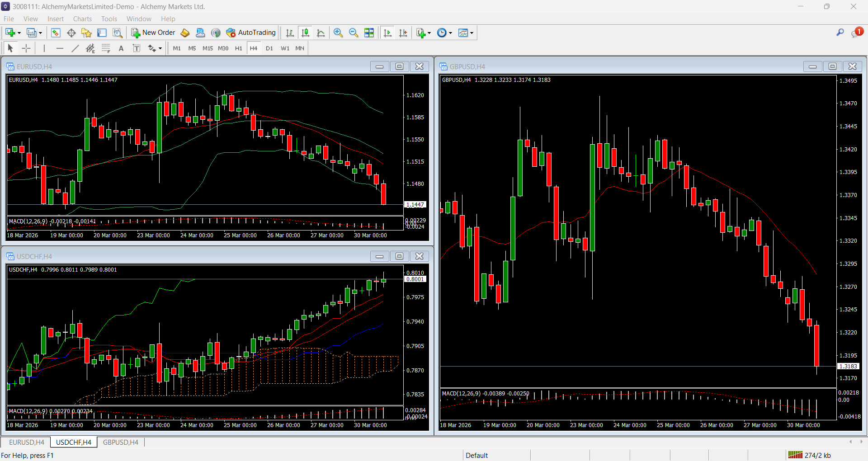The height and width of the screenshot is (461, 868).
Task: Click the New Order button
Action: pos(153,33)
